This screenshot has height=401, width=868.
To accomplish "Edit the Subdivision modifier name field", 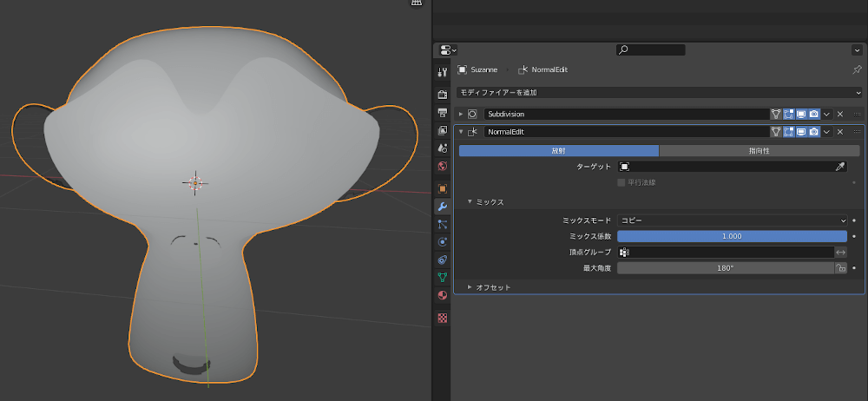I will [x=627, y=114].
